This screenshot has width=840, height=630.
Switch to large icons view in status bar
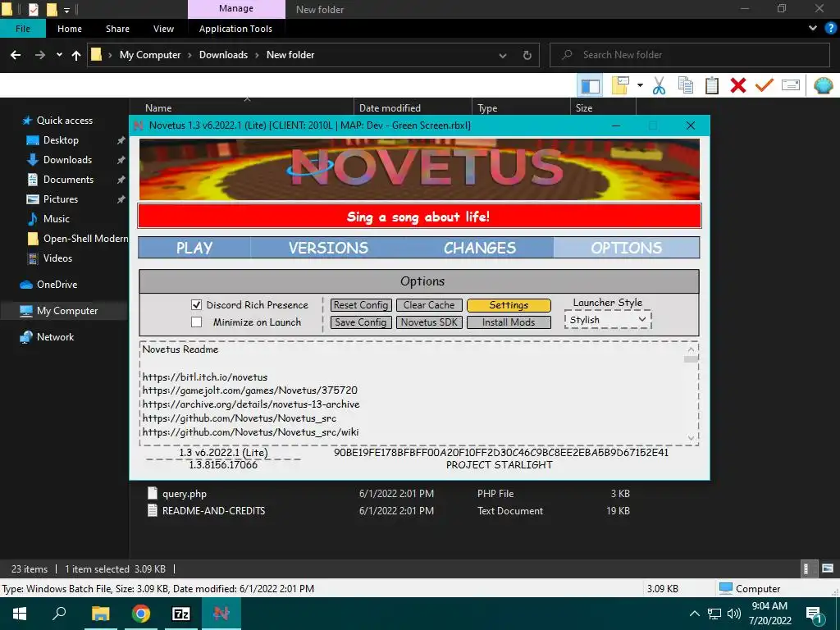tap(828, 568)
